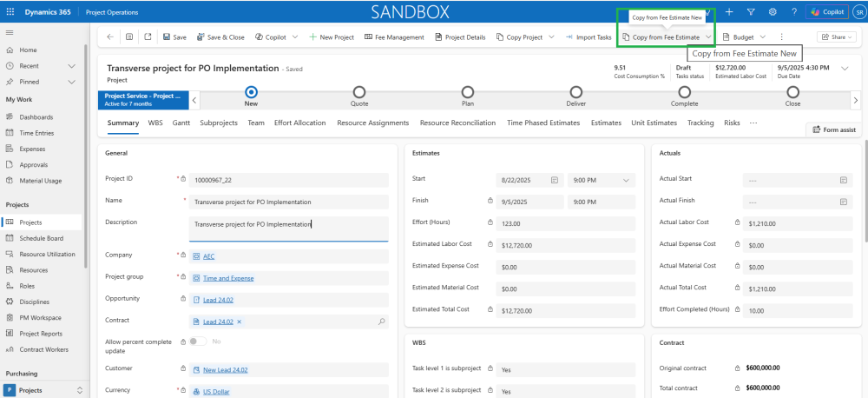The height and width of the screenshot is (398, 868).
Task: Open the AEC company link
Action: coord(208,256)
